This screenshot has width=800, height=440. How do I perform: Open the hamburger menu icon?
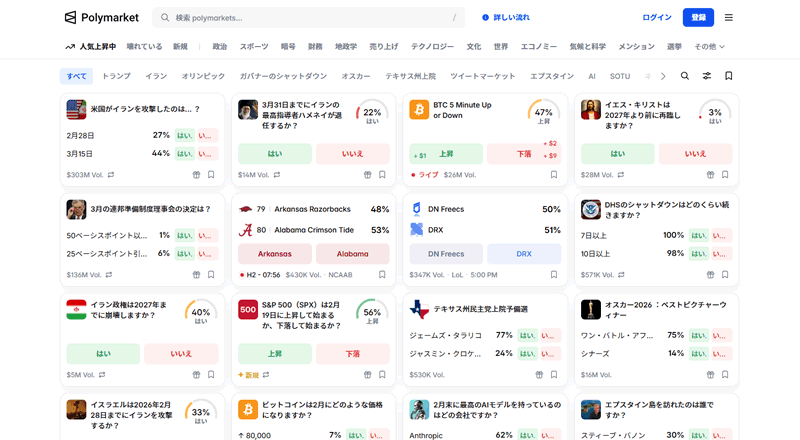pos(729,17)
